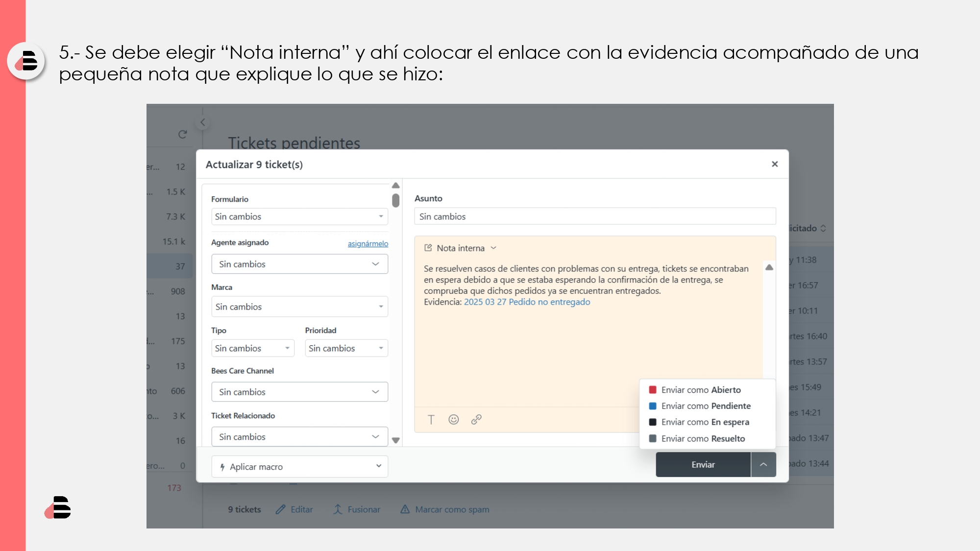Collapse the views sidebar with the chevron
Screen dimensions: 980x551
[202, 122]
